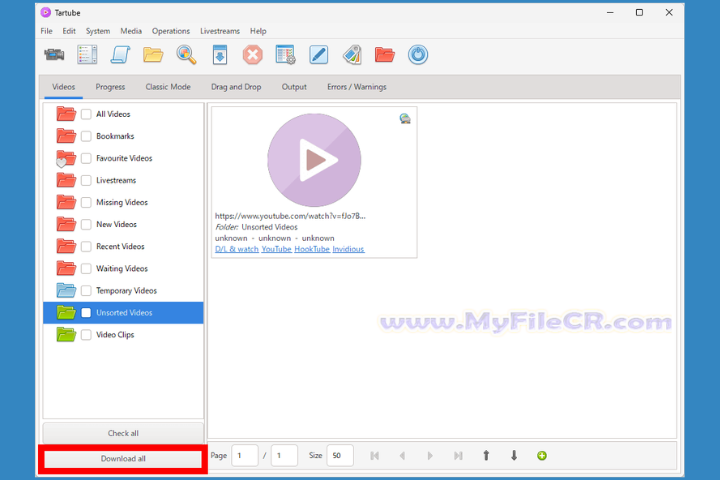Click the last page navigation icon
Screen dimensions: 720x480
(x=458, y=456)
